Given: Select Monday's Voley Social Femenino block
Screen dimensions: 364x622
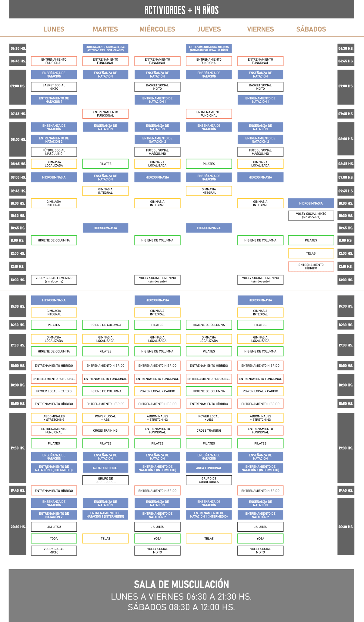Looking at the screenshot, I should pos(54,280).
